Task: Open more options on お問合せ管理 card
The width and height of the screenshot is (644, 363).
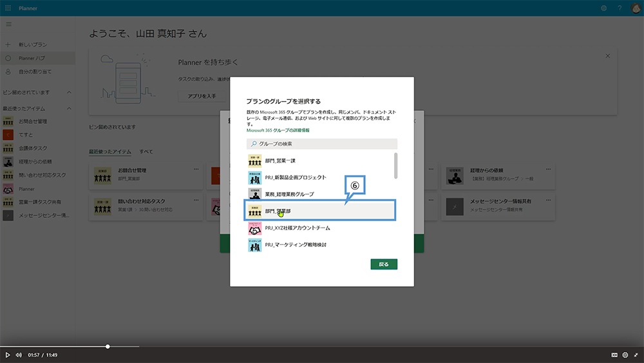Action: [x=196, y=169]
